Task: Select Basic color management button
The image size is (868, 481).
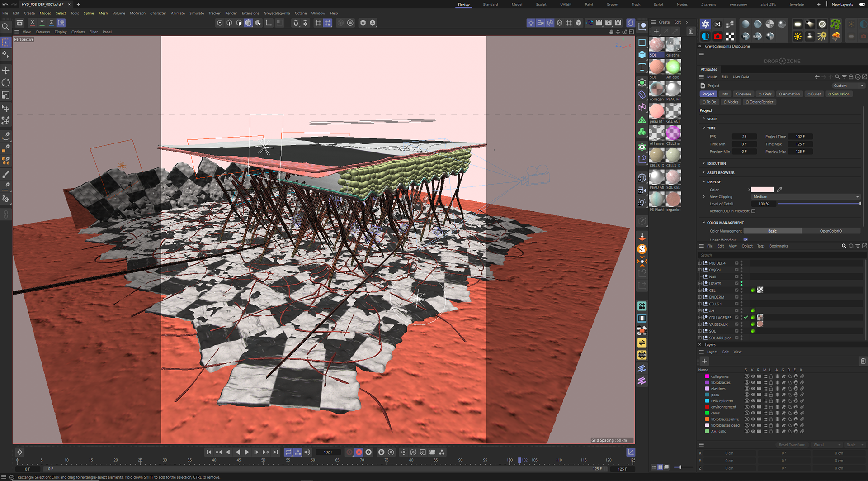Action: [772, 231]
